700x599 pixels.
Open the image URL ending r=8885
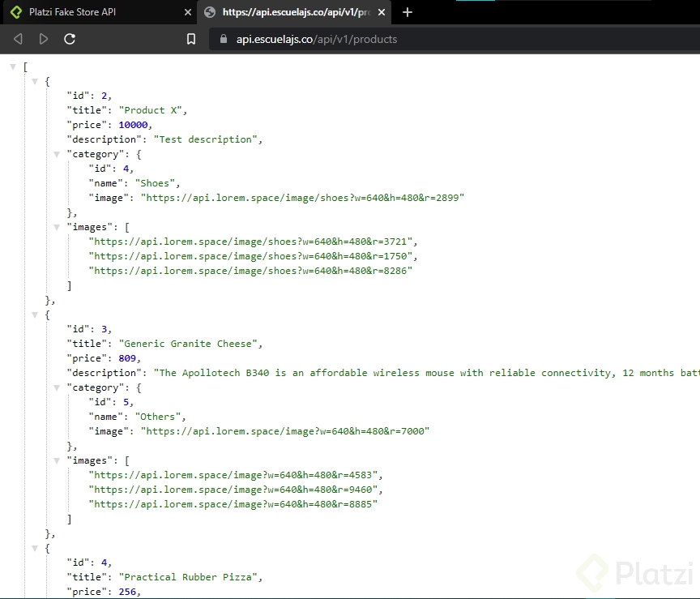coord(233,504)
